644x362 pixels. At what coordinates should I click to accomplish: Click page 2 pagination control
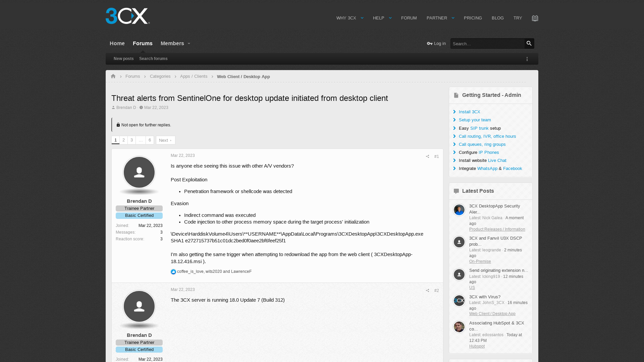pyautogui.click(x=123, y=140)
